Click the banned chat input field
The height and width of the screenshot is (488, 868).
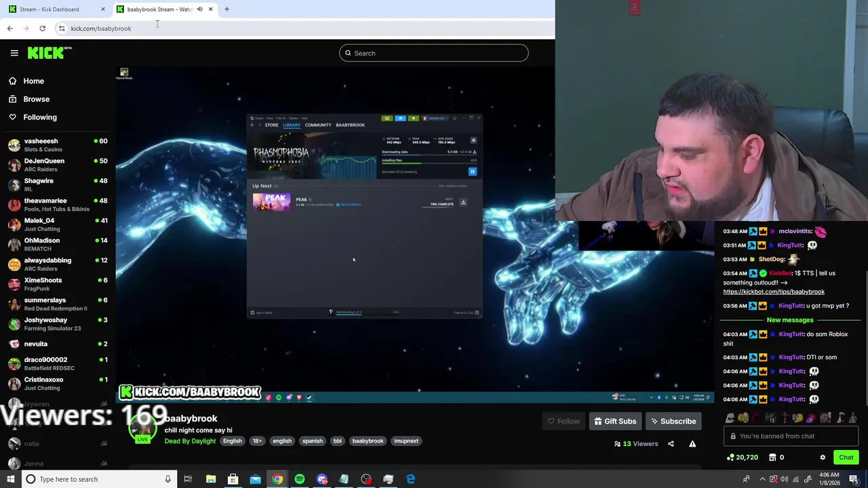coord(790,436)
